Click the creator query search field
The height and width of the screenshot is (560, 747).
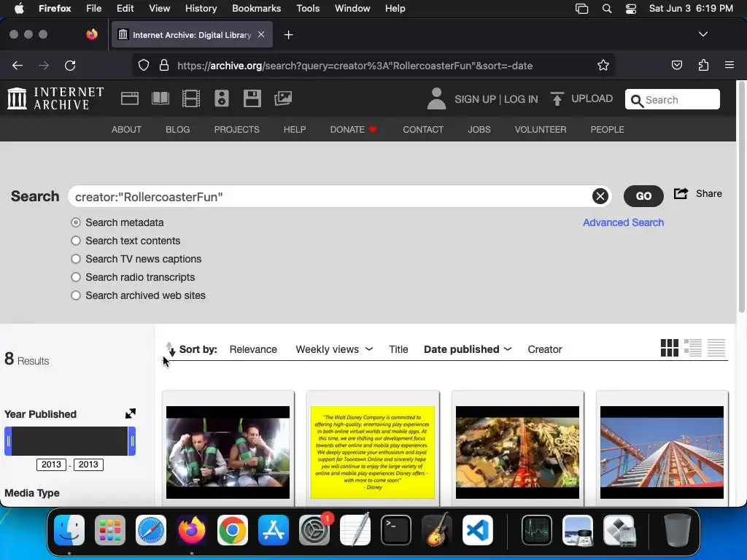[x=340, y=196]
